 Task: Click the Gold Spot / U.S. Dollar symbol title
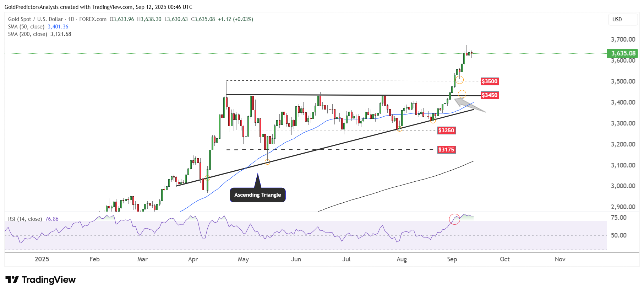36,19
